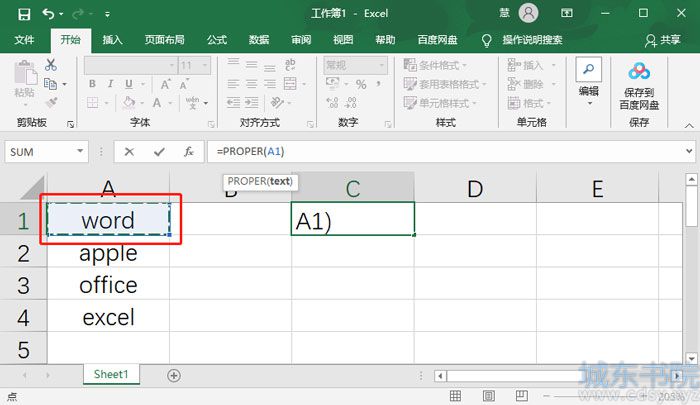Screen dimensions: 700x405
Task: Switch to the 页面布局 ribbon tab
Action: click(164, 40)
